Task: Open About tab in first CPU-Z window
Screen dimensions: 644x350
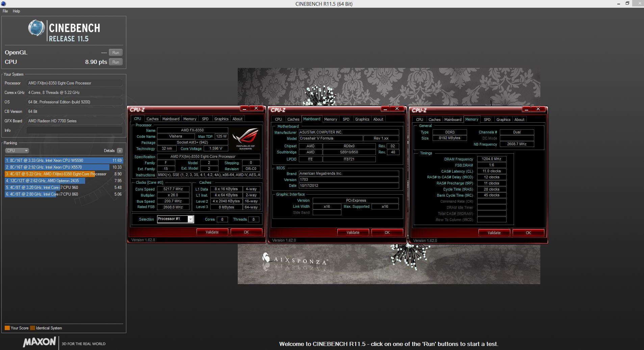Action: pyautogui.click(x=237, y=119)
